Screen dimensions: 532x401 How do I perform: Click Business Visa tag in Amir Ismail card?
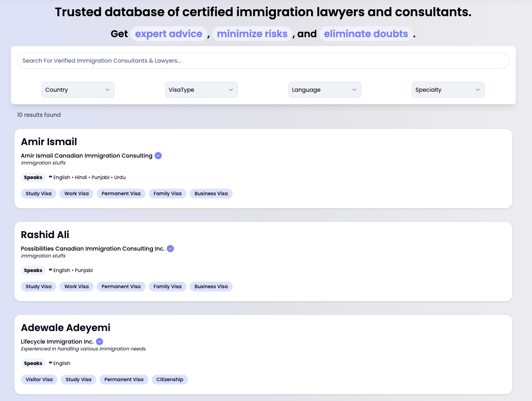pos(211,194)
